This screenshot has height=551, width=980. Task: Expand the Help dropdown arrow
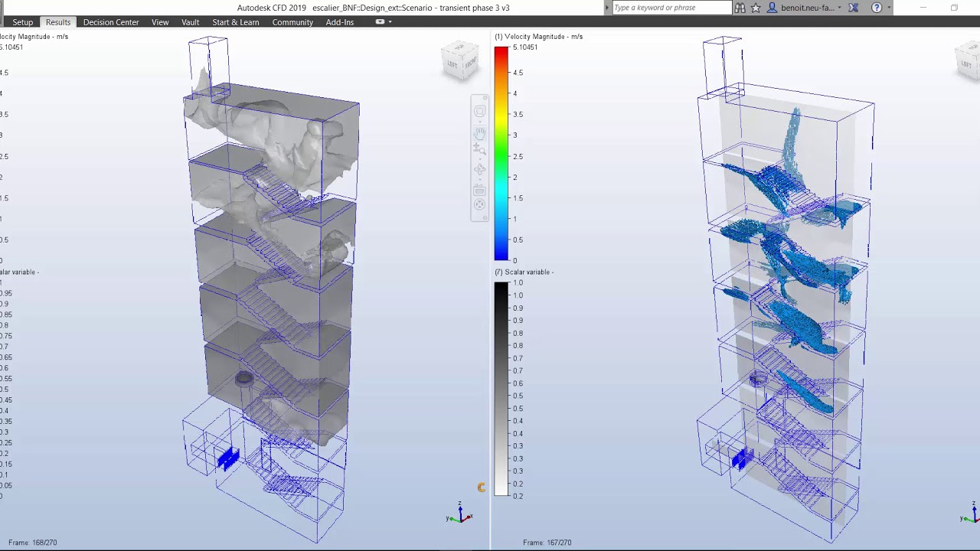[889, 8]
